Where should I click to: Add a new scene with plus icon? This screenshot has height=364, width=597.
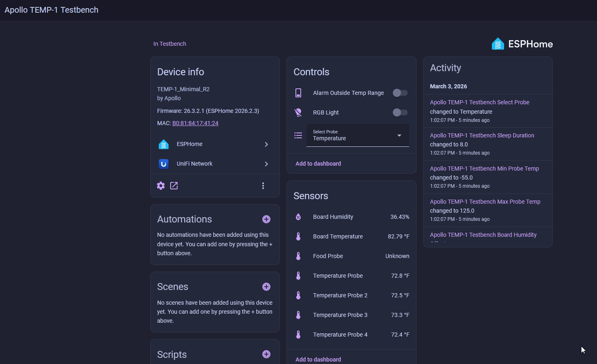pos(266,287)
